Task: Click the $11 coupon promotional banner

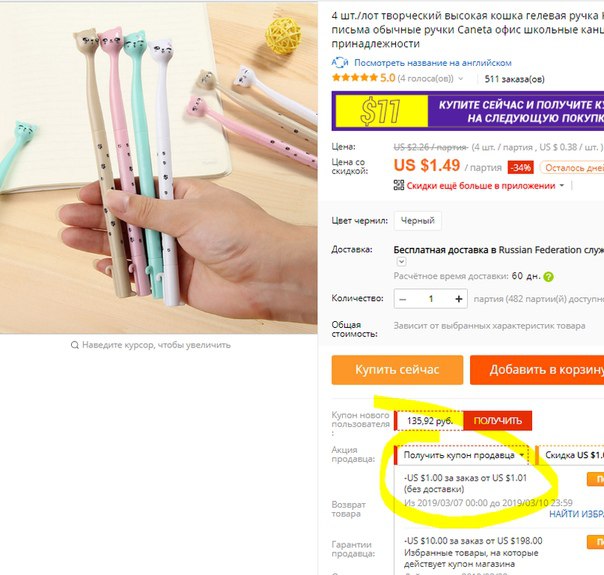Action: [x=468, y=111]
